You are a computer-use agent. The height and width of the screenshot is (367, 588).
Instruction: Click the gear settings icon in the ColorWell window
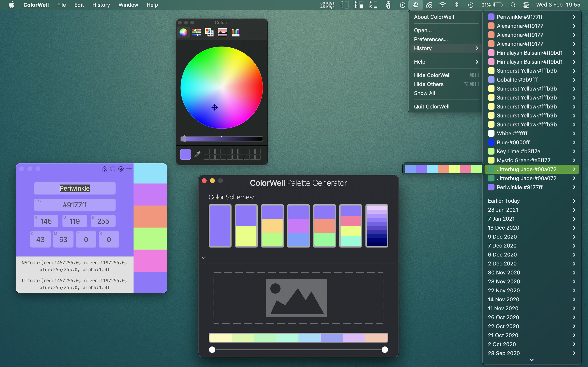tap(121, 169)
